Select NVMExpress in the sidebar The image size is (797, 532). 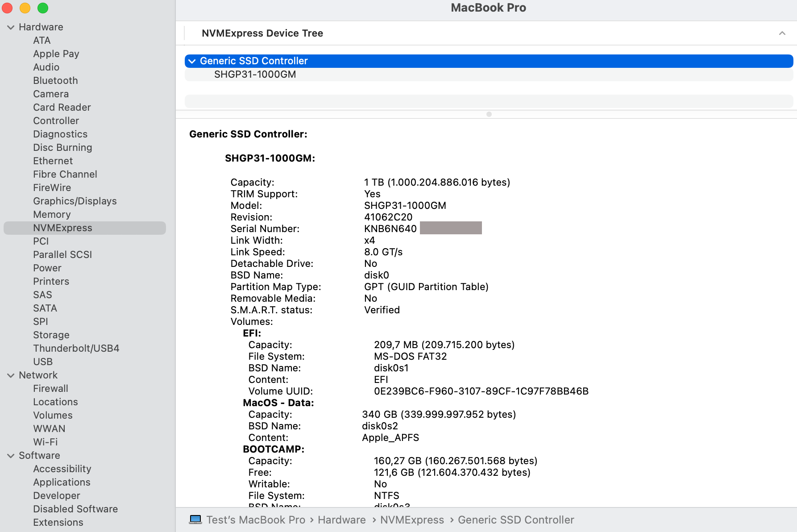[85, 228]
